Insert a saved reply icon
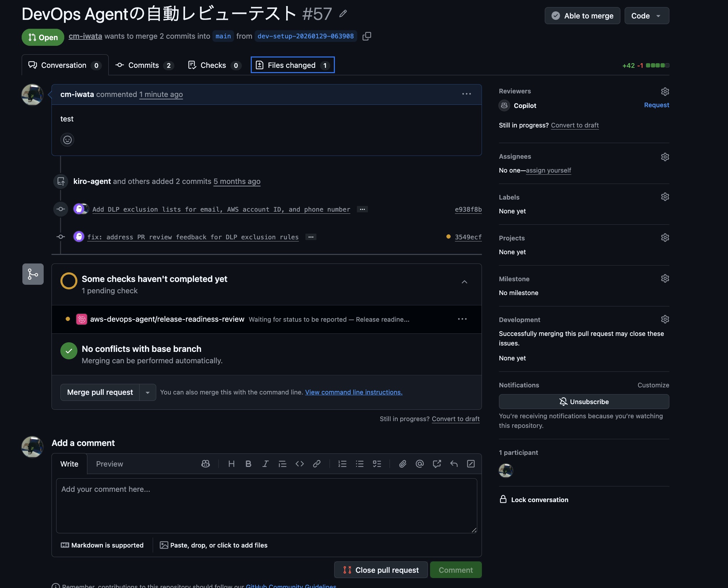728x588 pixels. point(454,464)
